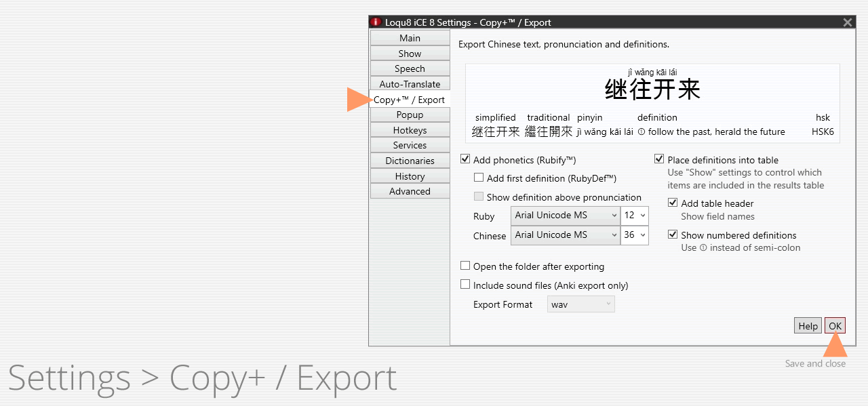Check Include sound files for Anki export
The image size is (868, 406).
465,284
